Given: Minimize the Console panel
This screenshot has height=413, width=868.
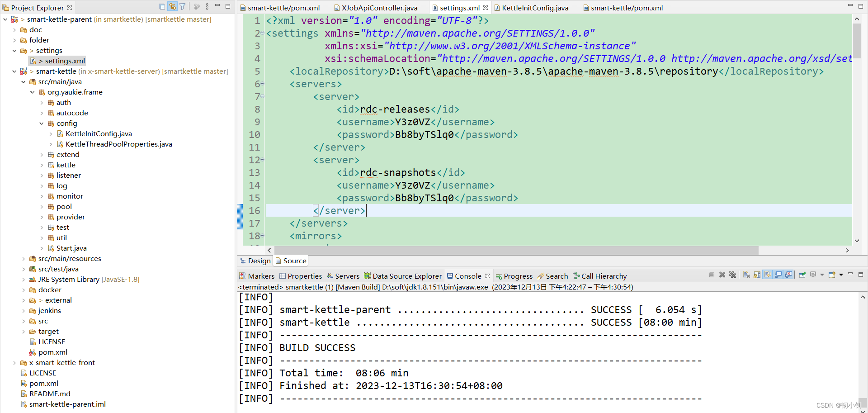Looking at the screenshot, I should click(x=850, y=274).
